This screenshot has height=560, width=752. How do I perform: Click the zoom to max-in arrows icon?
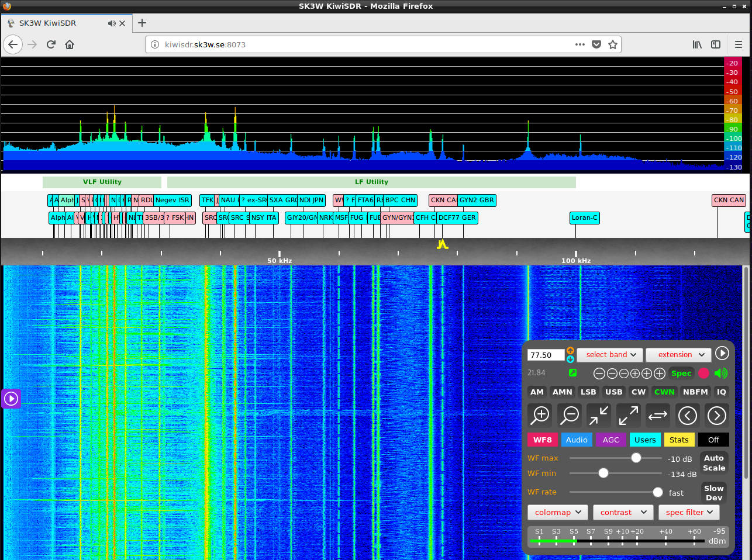598,415
